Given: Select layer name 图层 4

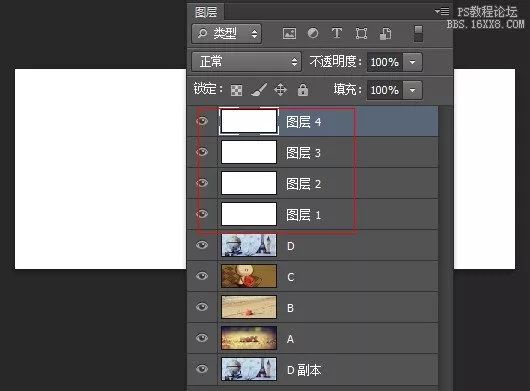Looking at the screenshot, I should click(304, 122).
